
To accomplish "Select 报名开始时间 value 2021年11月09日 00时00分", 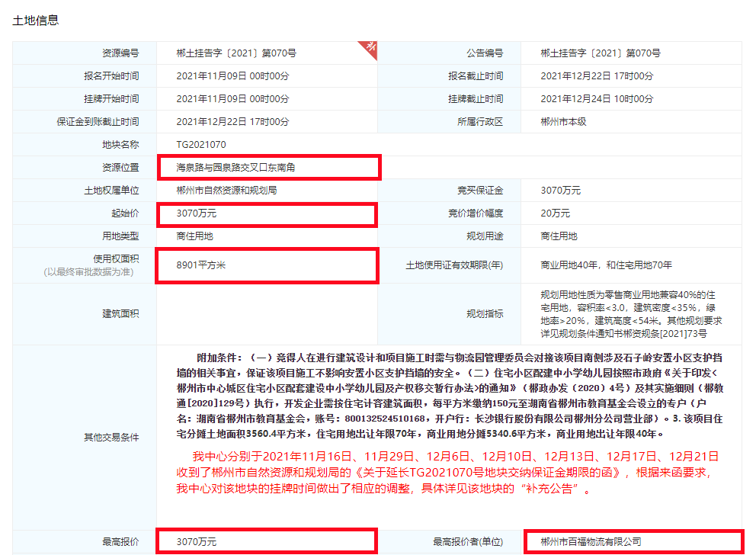I will click(x=232, y=76).
